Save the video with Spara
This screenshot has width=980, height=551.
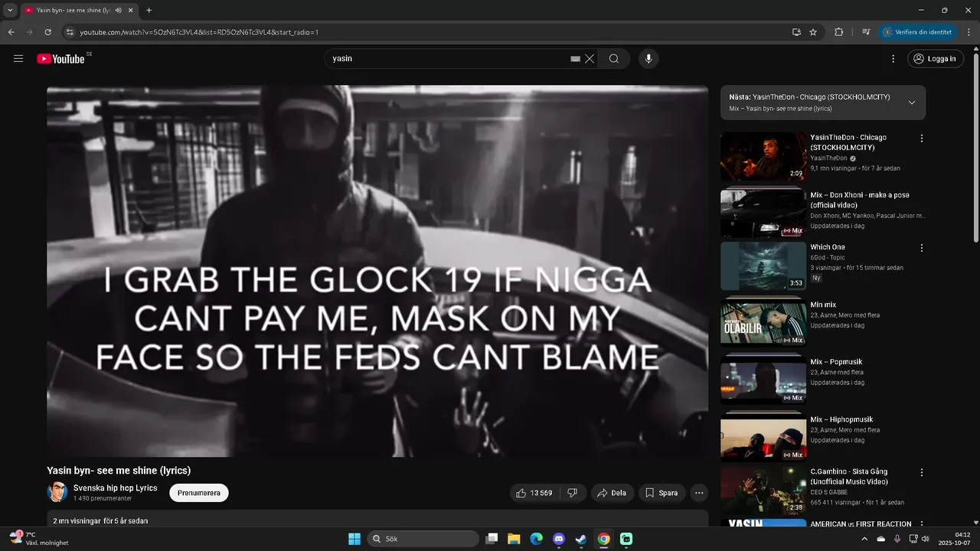coord(661,493)
